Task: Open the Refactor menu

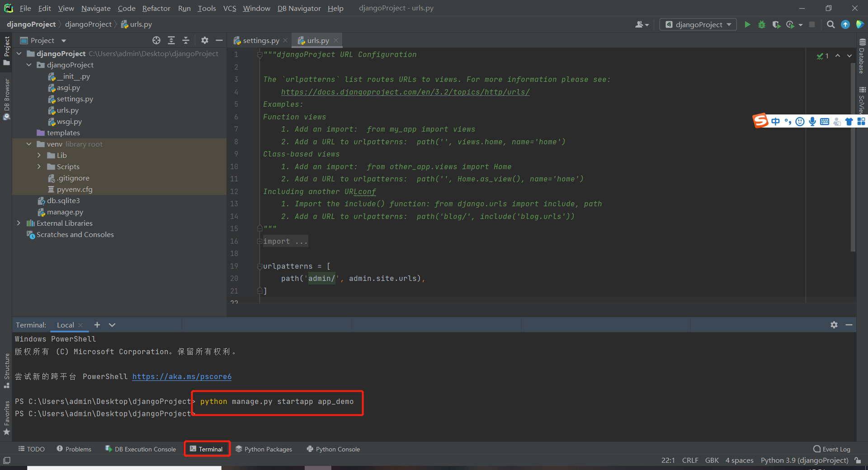Action: point(156,8)
